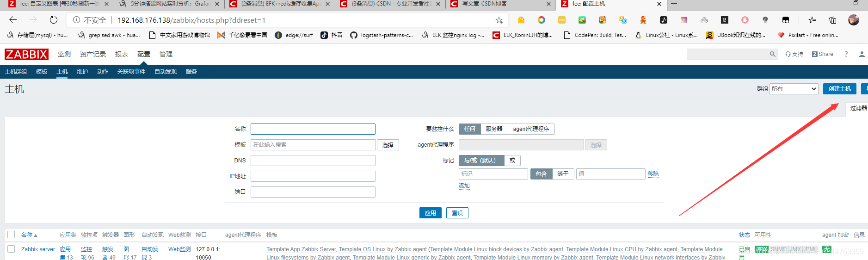Click the black L extension icon
This screenshot has width=868, height=260.
click(x=725, y=20)
